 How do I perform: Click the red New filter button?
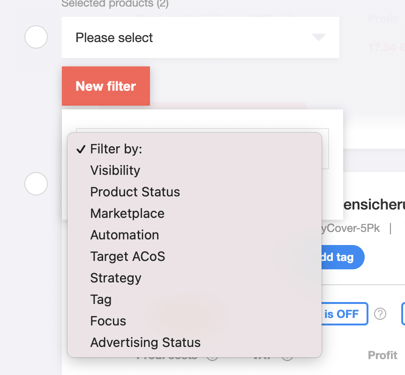106,86
